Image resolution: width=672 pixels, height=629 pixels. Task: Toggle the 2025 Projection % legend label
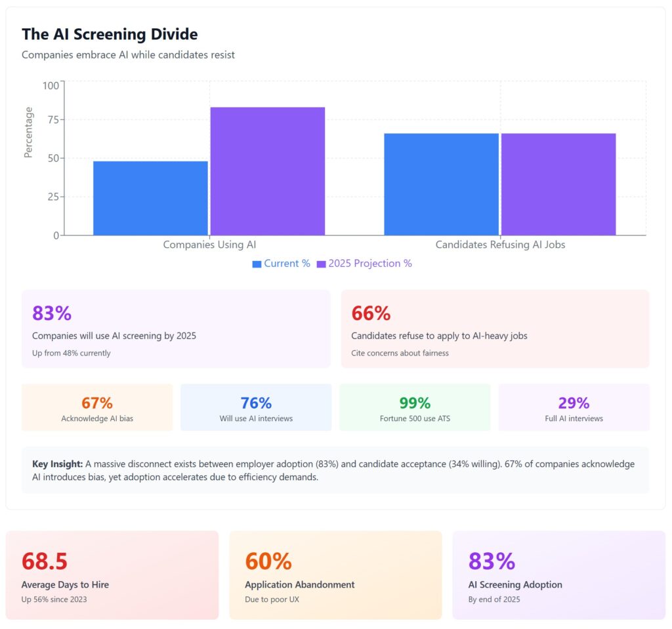coord(370,264)
